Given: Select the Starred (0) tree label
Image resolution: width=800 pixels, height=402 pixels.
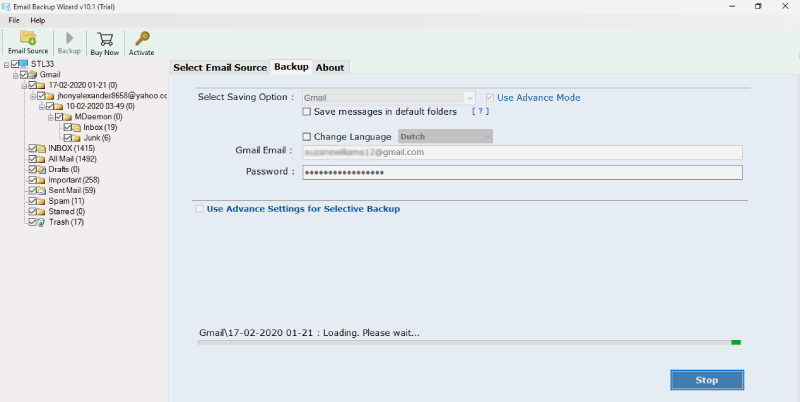Looking at the screenshot, I should click(x=67, y=211).
